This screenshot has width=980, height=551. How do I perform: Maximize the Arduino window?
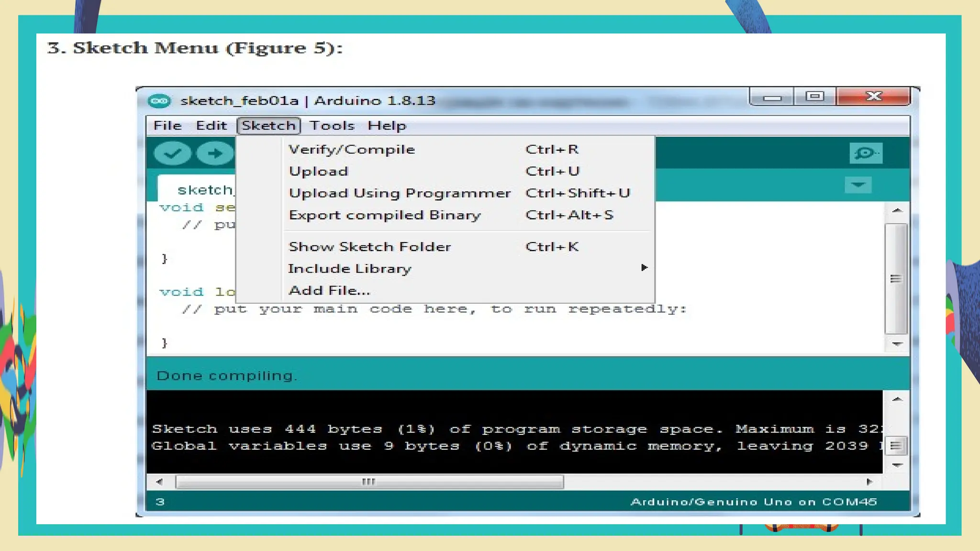tap(814, 97)
